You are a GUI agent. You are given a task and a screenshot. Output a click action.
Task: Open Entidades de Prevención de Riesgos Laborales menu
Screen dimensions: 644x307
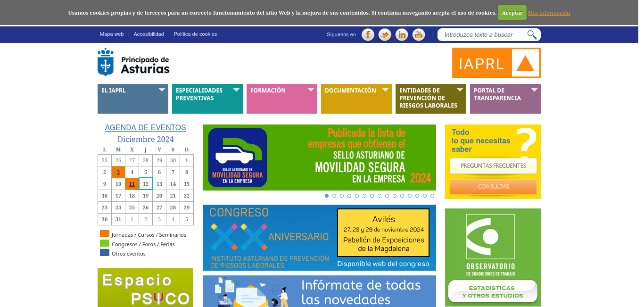pyautogui.click(x=431, y=99)
